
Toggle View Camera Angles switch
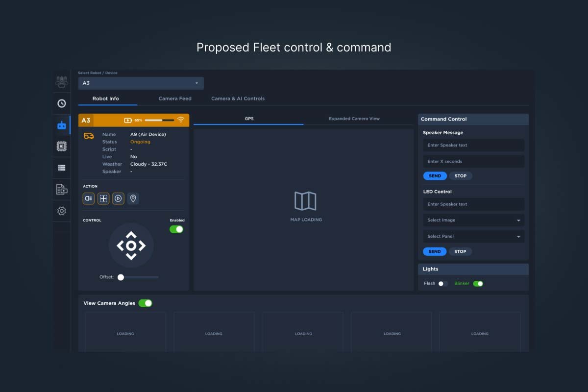145,303
